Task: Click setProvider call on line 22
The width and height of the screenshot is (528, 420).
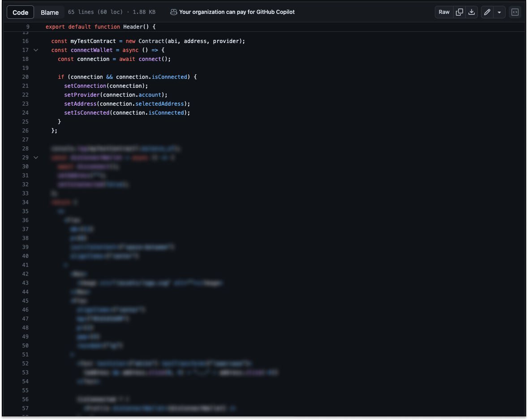Action: (x=116, y=94)
